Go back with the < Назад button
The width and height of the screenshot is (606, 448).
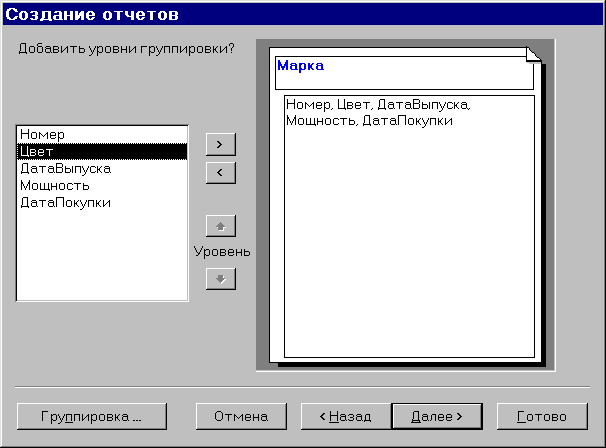pyautogui.click(x=346, y=416)
